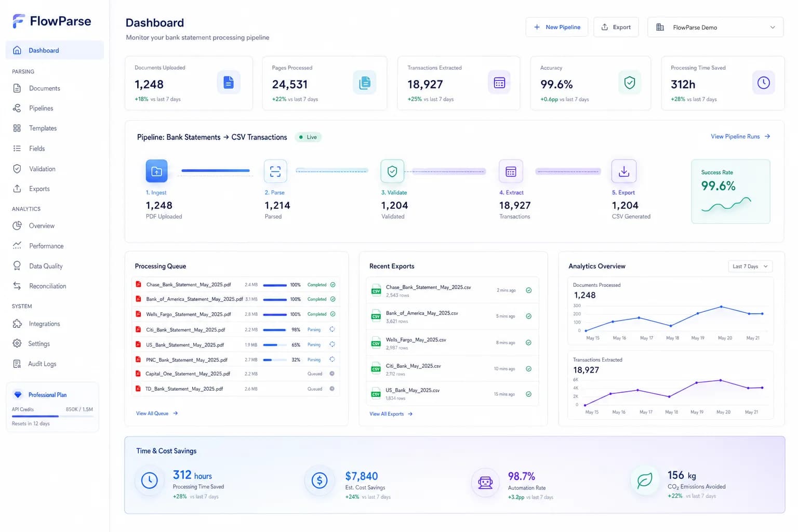Click the API Credits usage bar
This screenshot has width=798, height=532.
pos(52,416)
